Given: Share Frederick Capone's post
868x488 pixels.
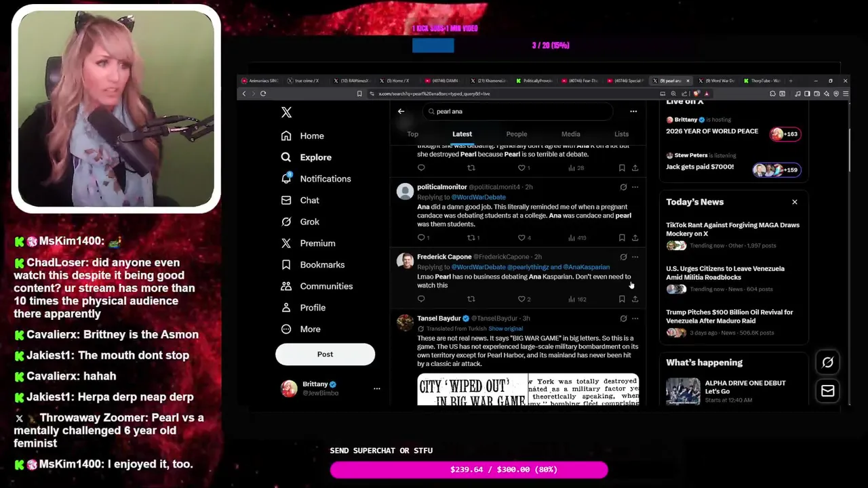Looking at the screenshot, I should [x=635, y=299].
